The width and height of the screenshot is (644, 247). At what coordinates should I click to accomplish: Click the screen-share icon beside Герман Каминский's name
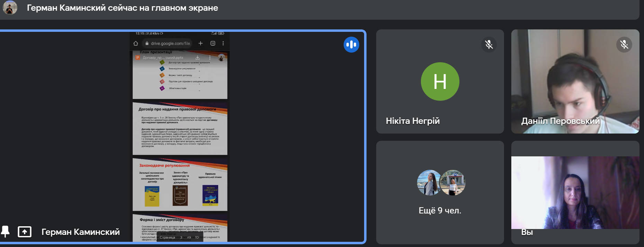coord(25,232)
